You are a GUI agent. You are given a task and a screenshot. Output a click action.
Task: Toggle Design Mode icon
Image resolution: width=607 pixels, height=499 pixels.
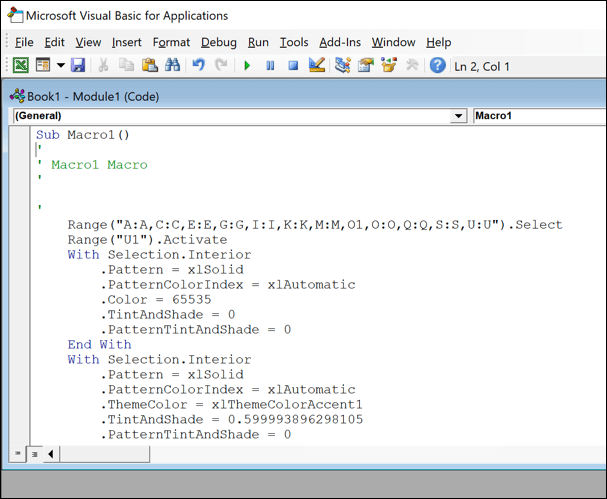(x=317, y=65)
